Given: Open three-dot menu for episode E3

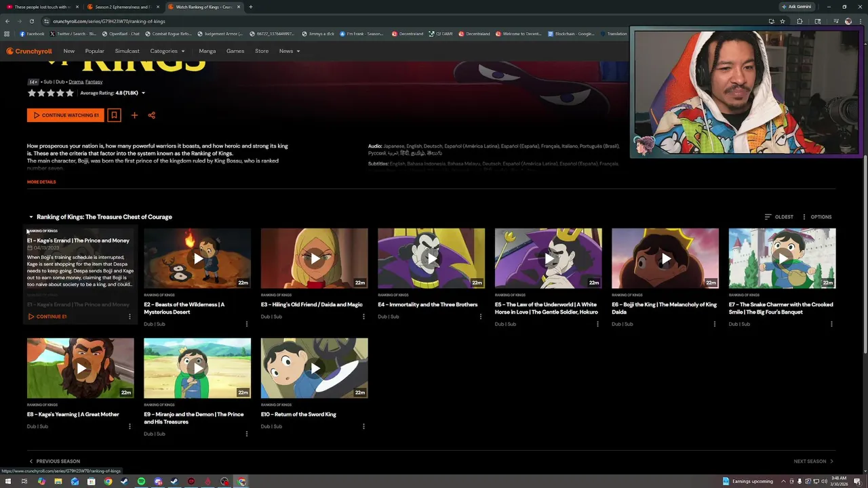Looking at the screenshot, I should pos(363,317).
